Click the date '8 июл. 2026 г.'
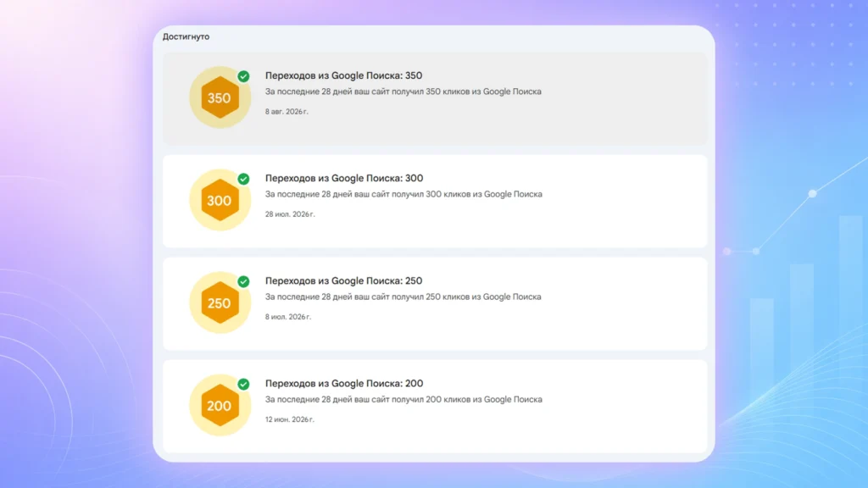 coord(288,317)
